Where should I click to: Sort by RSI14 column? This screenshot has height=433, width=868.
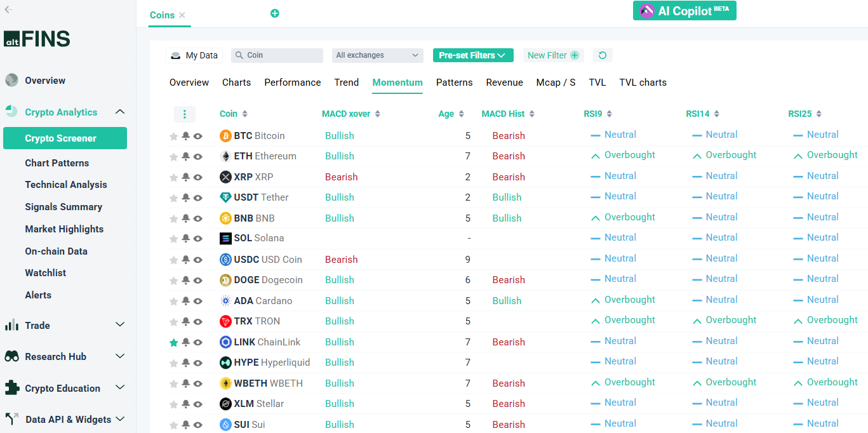[703, 114]
